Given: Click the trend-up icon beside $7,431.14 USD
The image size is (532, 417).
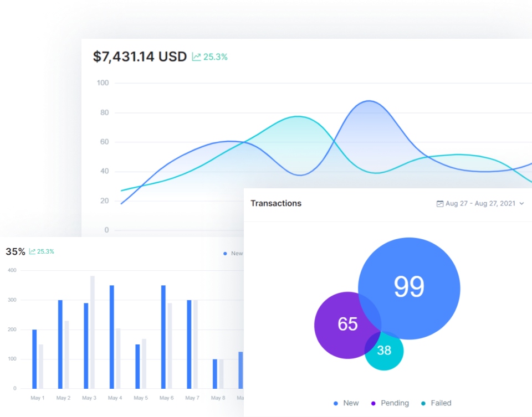Looking at the screenshot, I should click(x=196, y=57).
